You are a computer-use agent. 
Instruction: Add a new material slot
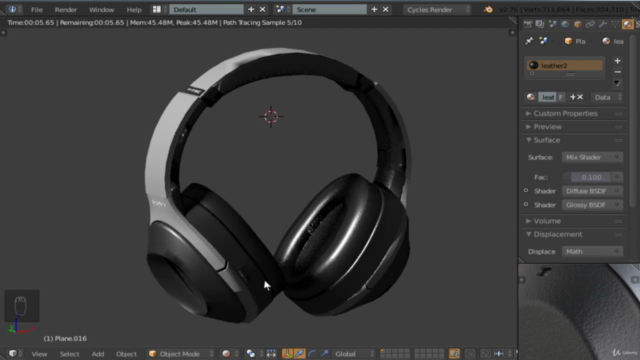[617, 61]
